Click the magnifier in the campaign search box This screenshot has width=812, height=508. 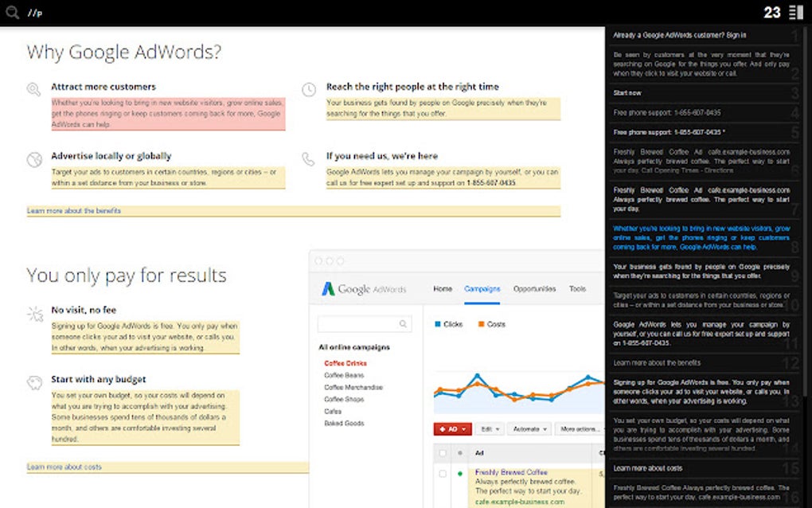point(403,324)
